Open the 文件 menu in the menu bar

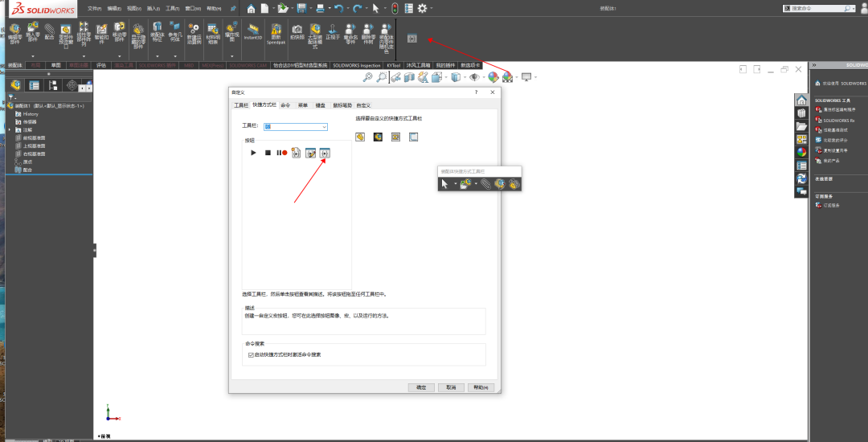click(x=95, y=8)
